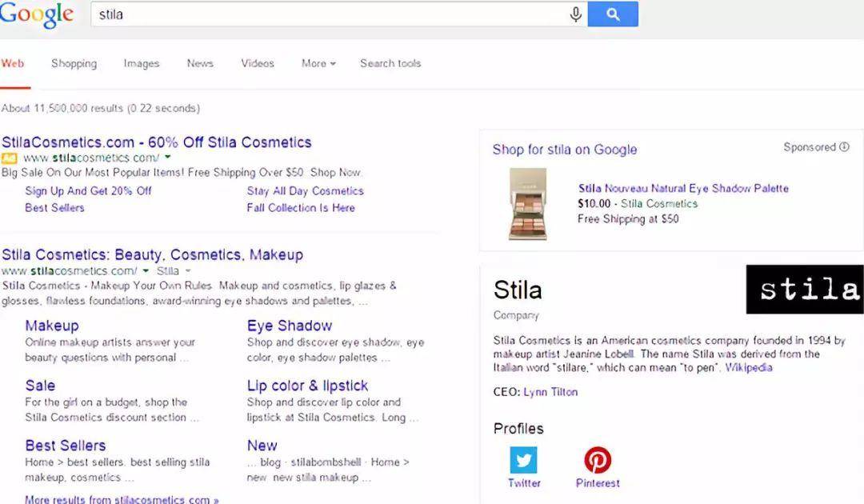This screenshot has width=864, height=504.
Task: Open Fall Collection Is Here link
Action: coord(301,208)
